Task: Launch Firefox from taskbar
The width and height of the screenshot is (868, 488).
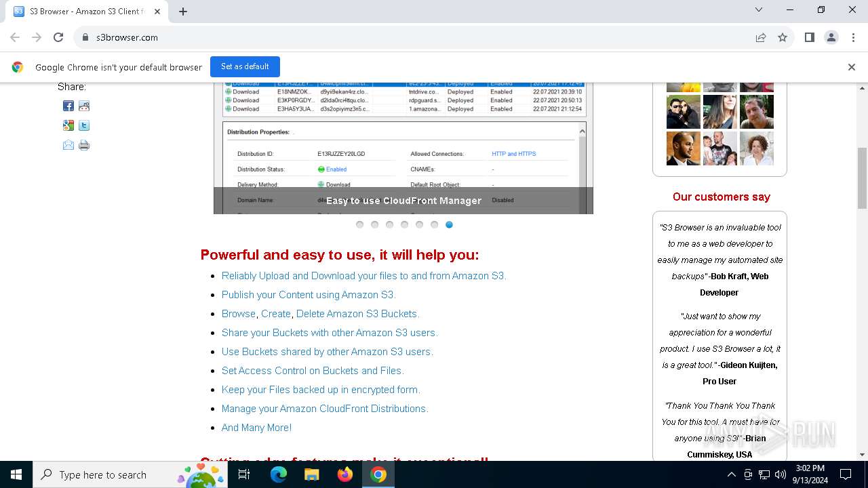Action: tap(345, 474)
